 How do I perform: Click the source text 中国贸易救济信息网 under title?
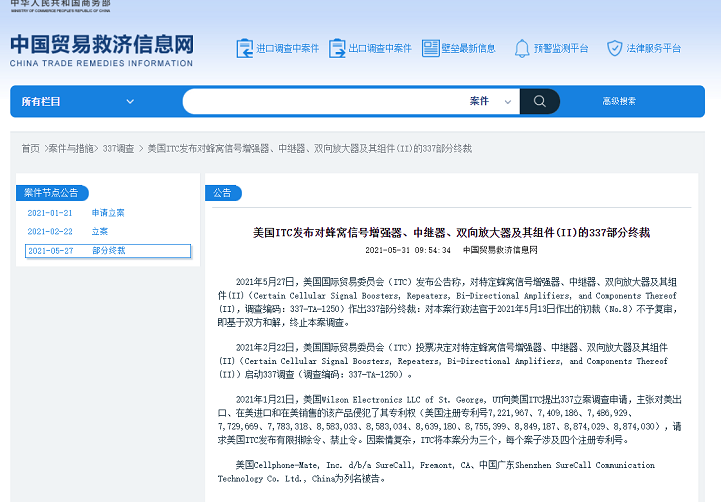pos(500,250)
